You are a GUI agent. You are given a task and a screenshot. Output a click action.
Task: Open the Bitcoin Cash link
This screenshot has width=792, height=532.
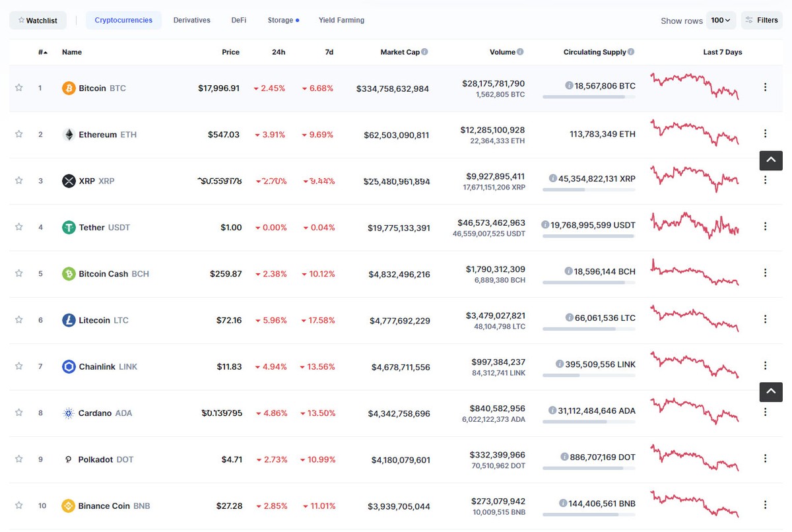click(x=103, y=273)
